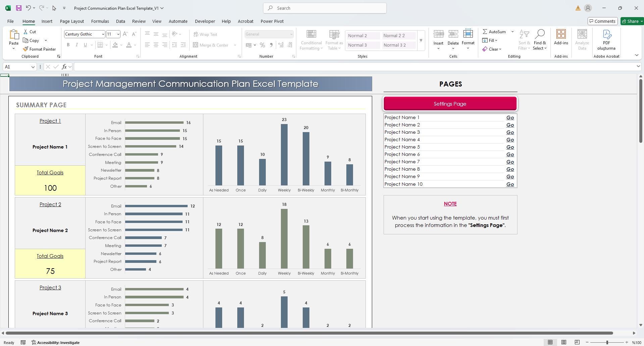The width and height of the screenshot is (644, 346).
Task: Click into the formula bar
Action: [x=355, y=67]
